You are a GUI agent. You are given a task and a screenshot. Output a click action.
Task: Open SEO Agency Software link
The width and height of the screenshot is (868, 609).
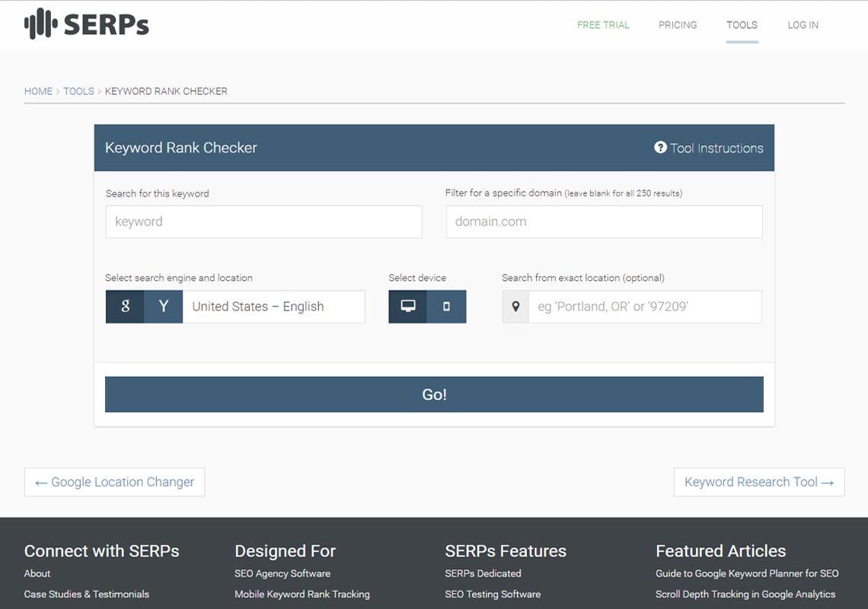click(282, 573)
